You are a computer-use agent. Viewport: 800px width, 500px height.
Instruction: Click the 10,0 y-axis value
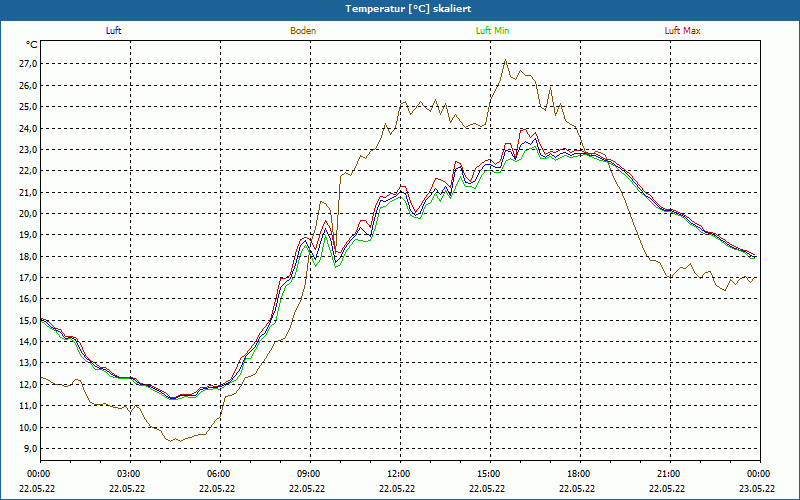pos(29,428)
